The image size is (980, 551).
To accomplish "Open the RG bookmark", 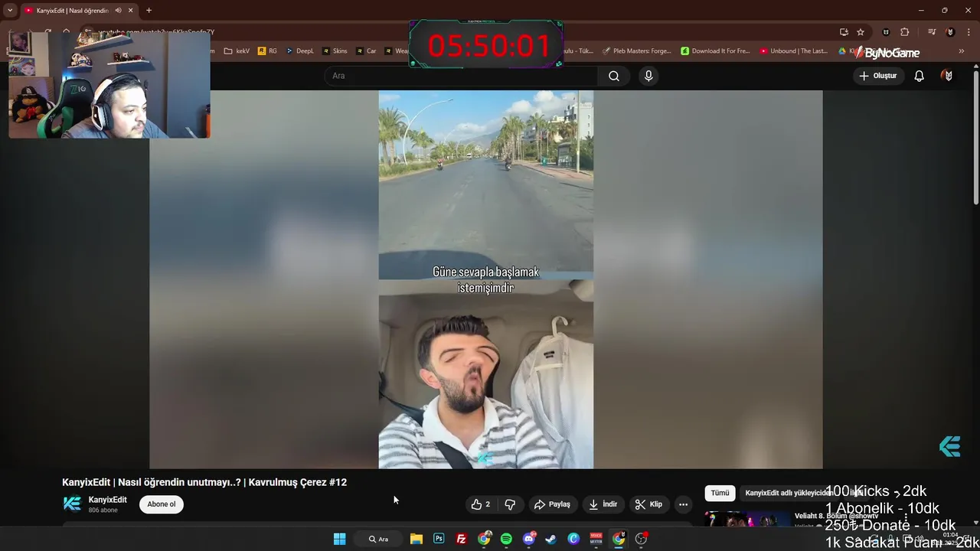I will pyautogui.click(x=268, y=51).
